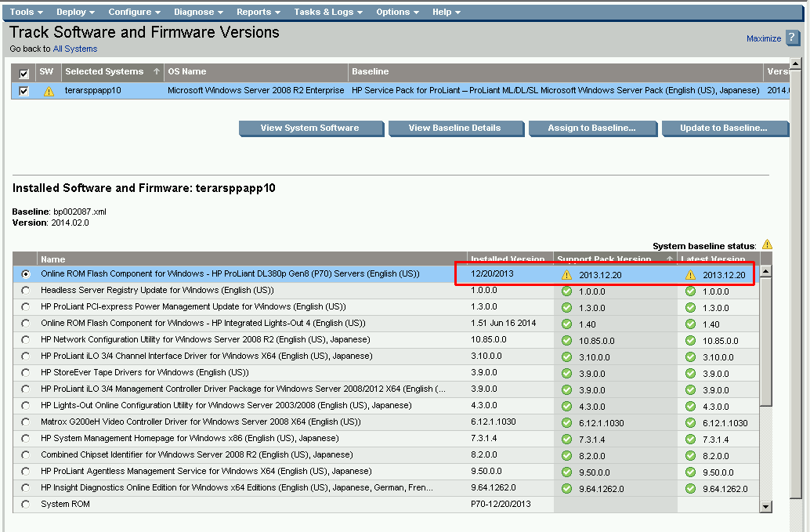Toggle the select-all systems header checkbox
Viewport: 810px width, 532px height.
(x=24, y=74)
